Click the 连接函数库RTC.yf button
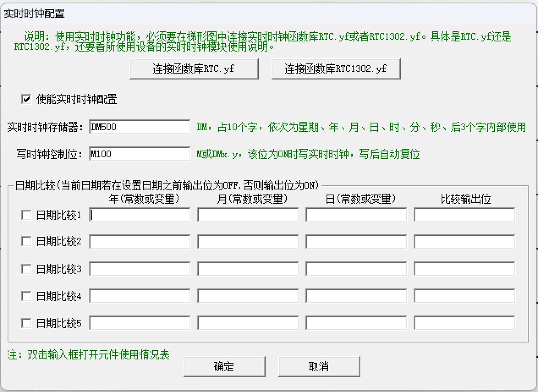Screen dimensions: 538x392 [194, 69]
